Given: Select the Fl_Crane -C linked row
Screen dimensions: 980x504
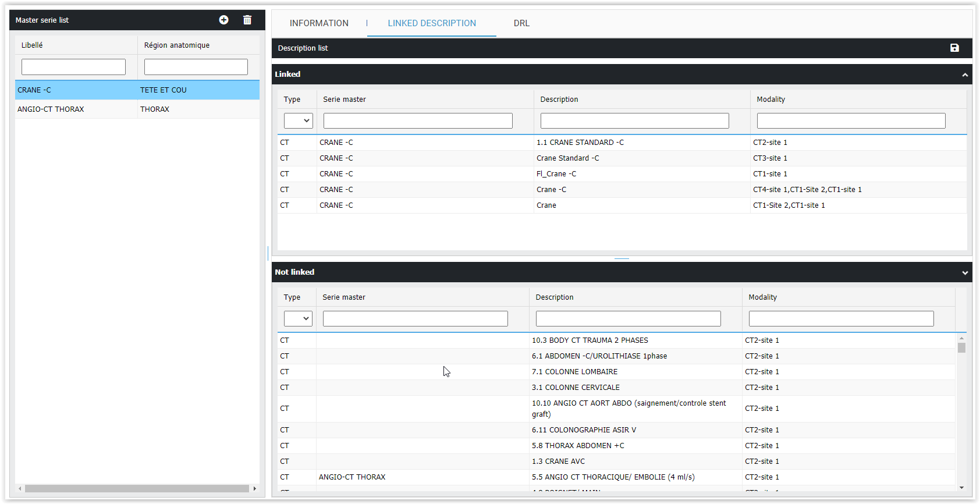Looking at the screenshot, I should pos(556,174).
